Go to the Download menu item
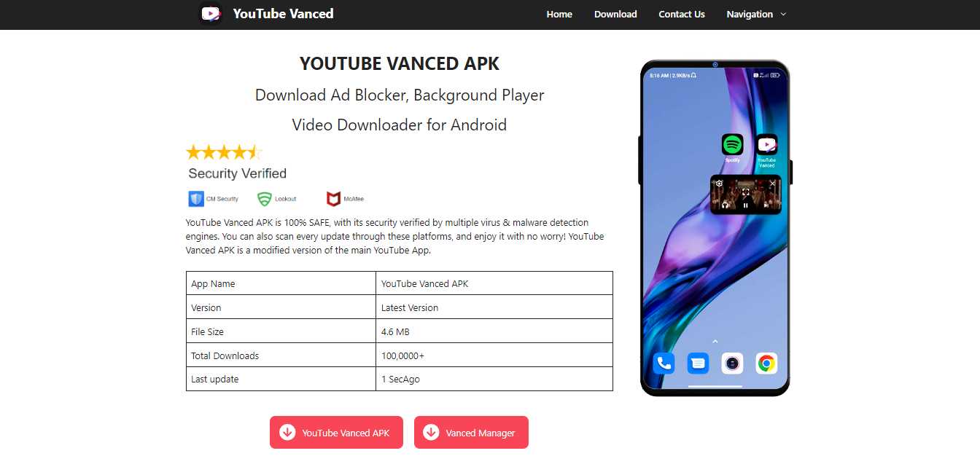Image resolution: width=980 pixels, height=456 pixels. coord(615,15)
